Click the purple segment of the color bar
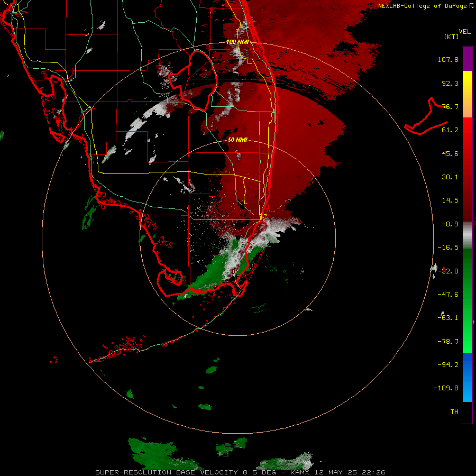 [467, 59]
